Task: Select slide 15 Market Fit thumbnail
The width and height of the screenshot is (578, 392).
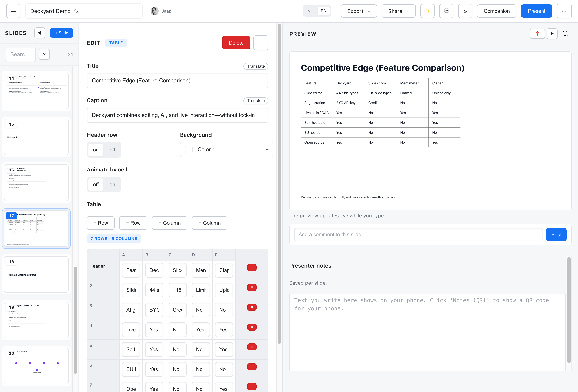Action: coord(36,137)
